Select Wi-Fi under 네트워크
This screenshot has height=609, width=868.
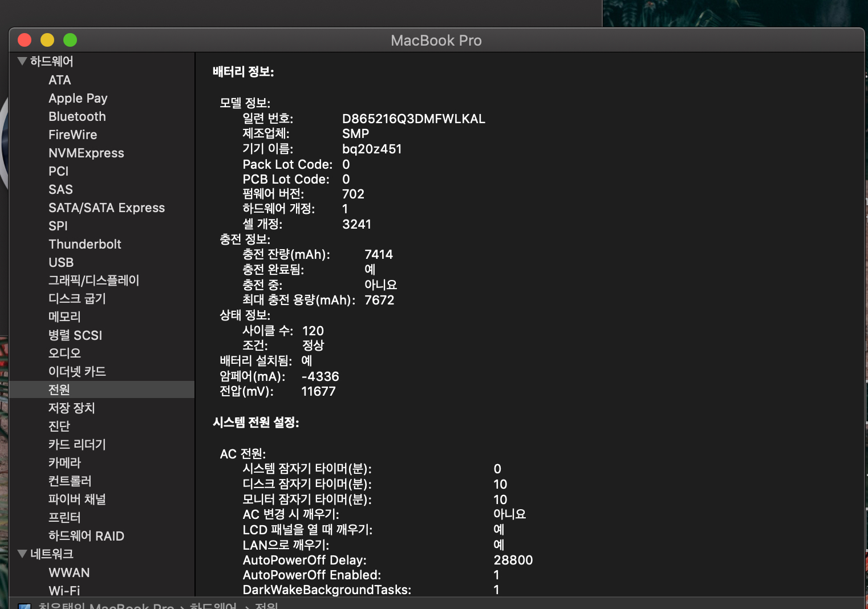64,590
